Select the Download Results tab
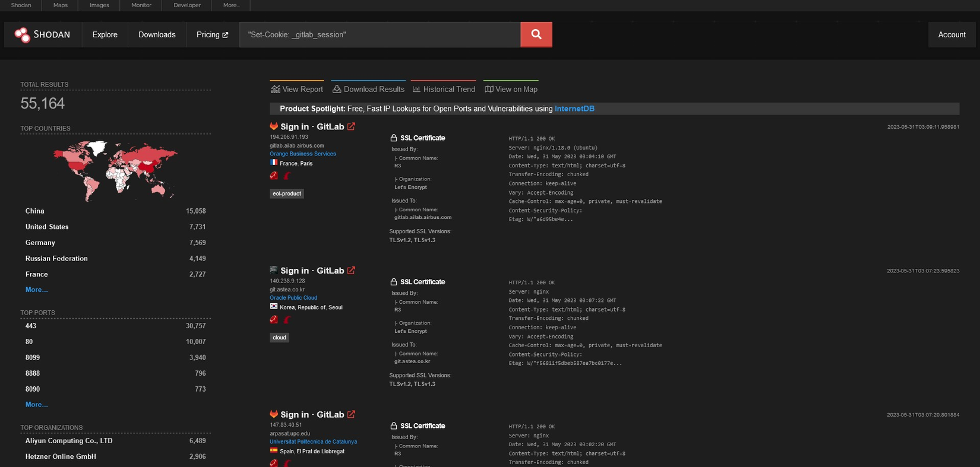The height and width of the screenshot is (467, 980). pyautogui.click(x=368, y=89)
